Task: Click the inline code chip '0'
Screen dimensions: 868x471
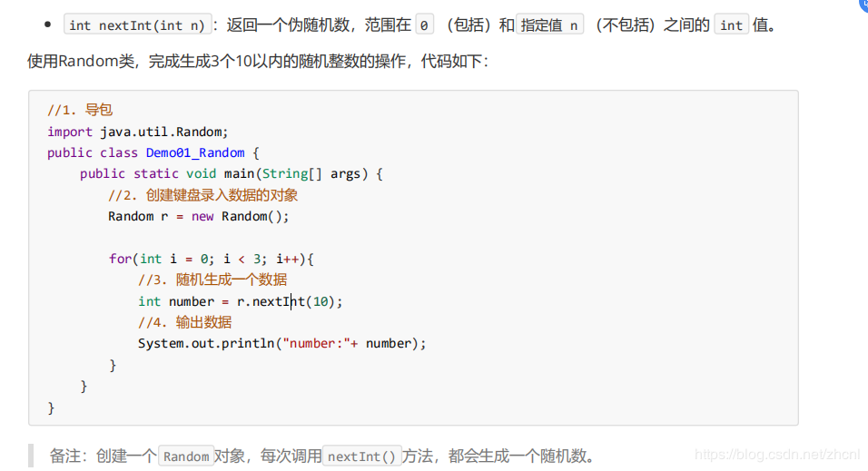Action: (424, 25)
